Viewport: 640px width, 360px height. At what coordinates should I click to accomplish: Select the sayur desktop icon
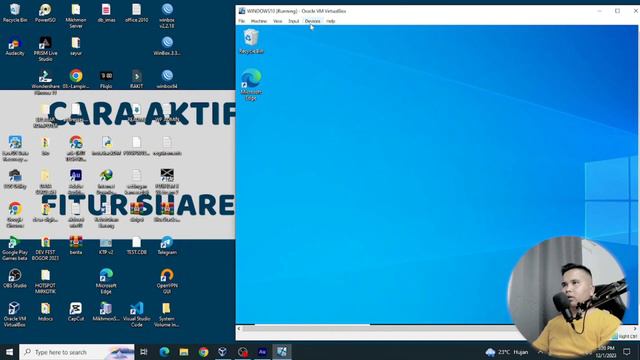pyautogui.click(x=76, y=46)
